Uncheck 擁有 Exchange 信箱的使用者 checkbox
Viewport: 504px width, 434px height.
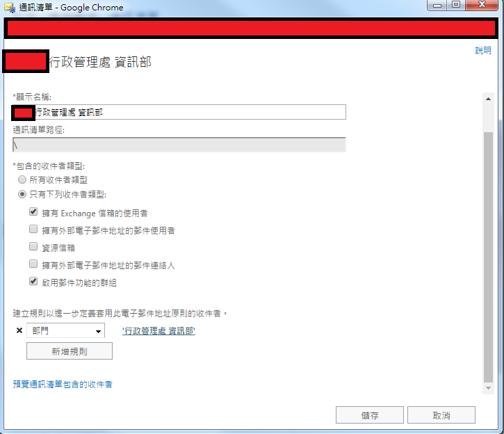point(33,211)
